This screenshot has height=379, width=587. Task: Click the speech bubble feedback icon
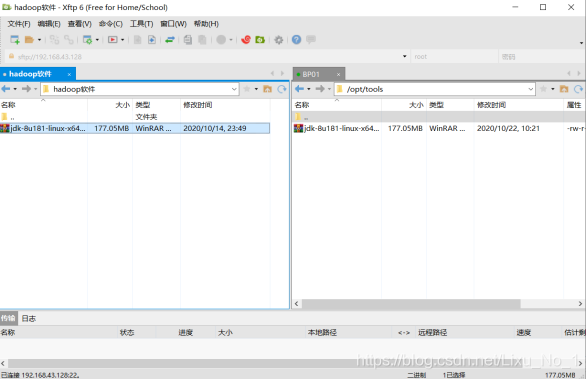(311, 39)
